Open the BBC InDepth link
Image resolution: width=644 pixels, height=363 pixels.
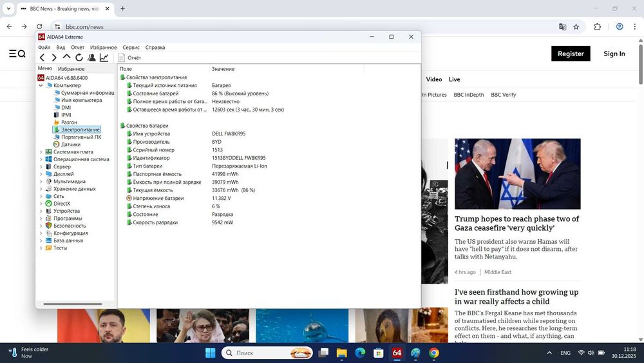click(469, 95)
